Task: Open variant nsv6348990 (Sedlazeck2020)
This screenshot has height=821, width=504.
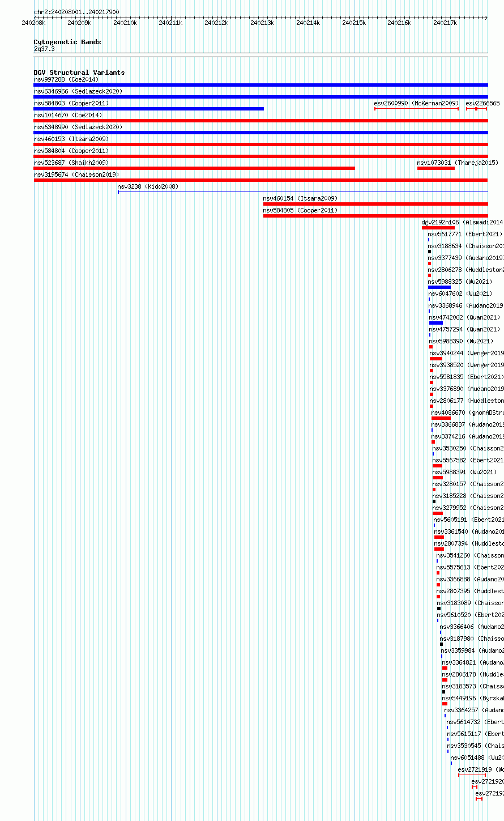Action: pos(78,127)
